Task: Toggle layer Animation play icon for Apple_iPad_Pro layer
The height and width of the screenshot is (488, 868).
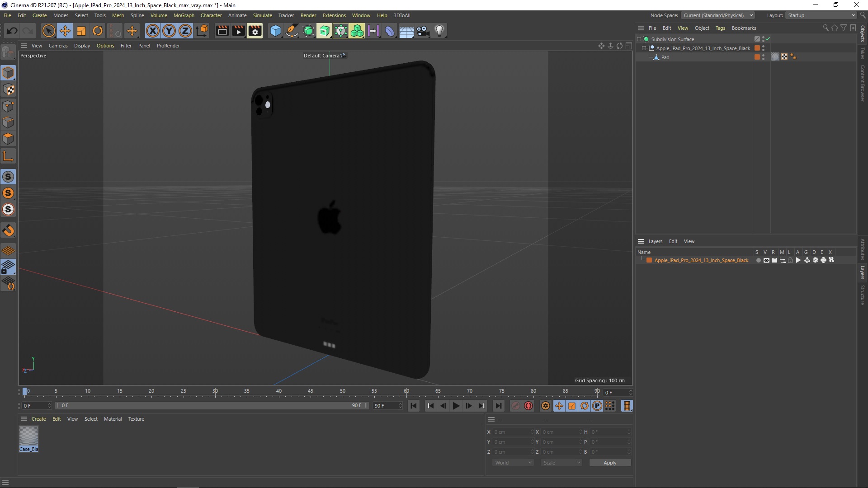Action: [798, 260]
